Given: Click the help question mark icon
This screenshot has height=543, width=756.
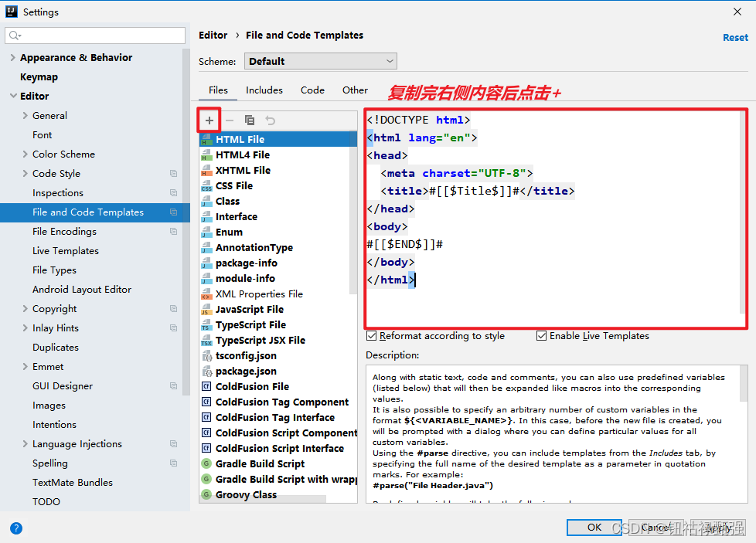Looking at the screenshot, I should click(16, 528).
